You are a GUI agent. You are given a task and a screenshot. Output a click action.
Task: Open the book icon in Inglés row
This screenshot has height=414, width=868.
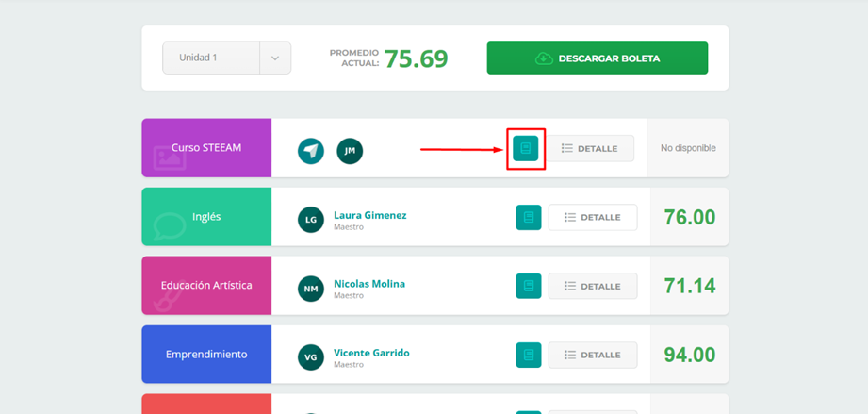(529, 217)
